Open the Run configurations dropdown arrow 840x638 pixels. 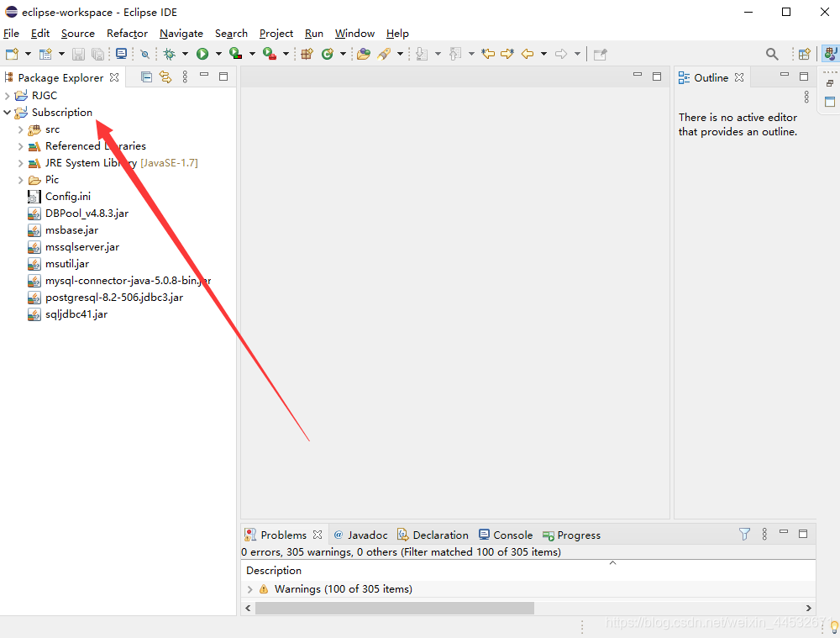pos(218,54)
